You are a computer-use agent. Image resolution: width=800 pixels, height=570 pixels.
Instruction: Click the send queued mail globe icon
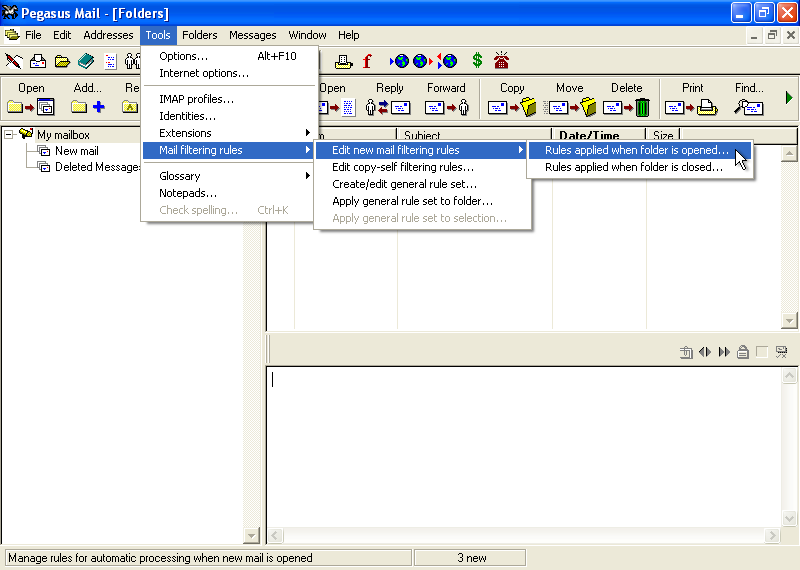pyautogui.click(x=422, y=61)
